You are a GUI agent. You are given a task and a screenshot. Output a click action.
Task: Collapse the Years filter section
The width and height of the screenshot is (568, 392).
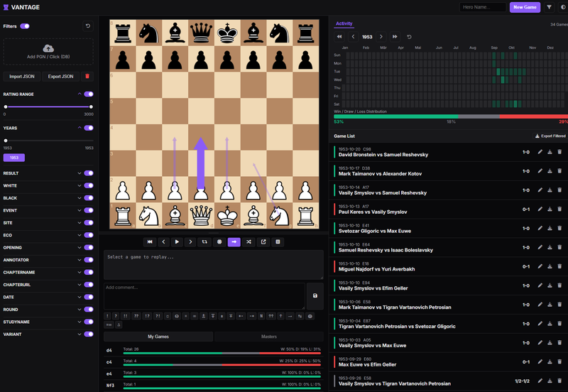(x=78, y=128)
